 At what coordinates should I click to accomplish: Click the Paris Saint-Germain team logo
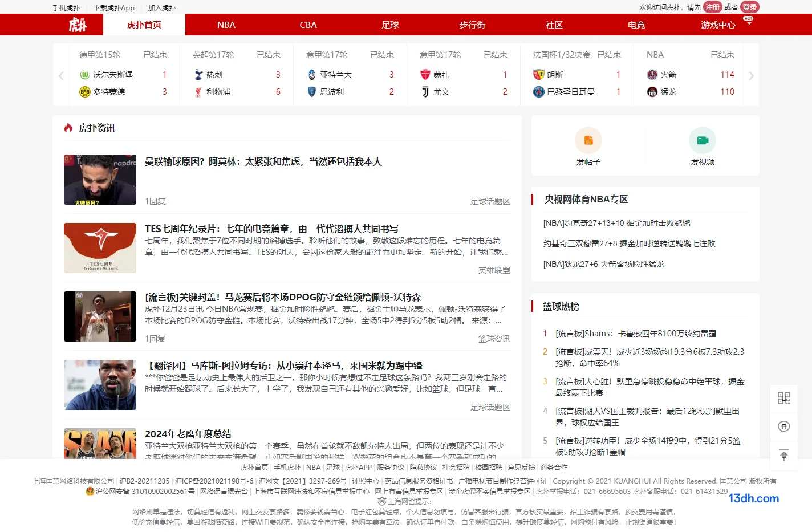[539, 92]
